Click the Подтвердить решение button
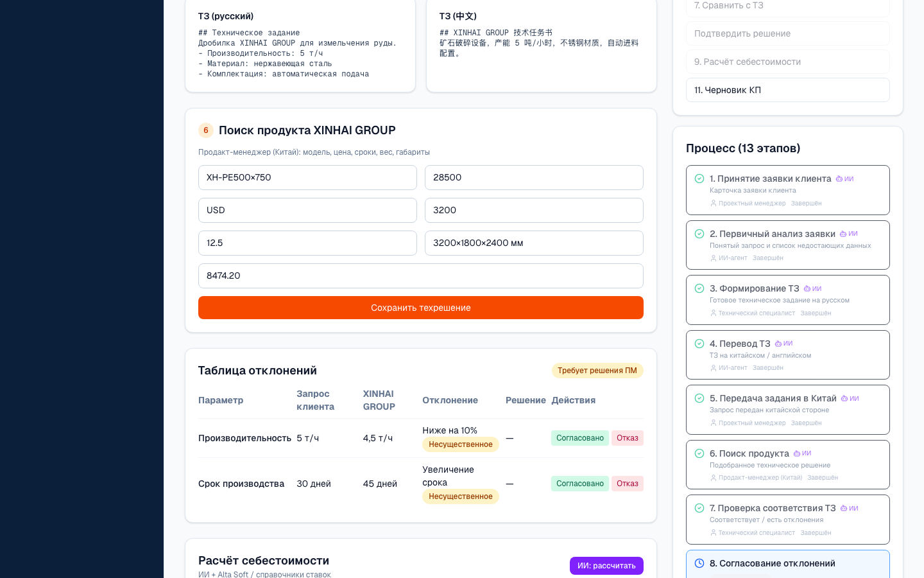The width and height of the screenshot is (924, 578). click(x=788, y=33)
